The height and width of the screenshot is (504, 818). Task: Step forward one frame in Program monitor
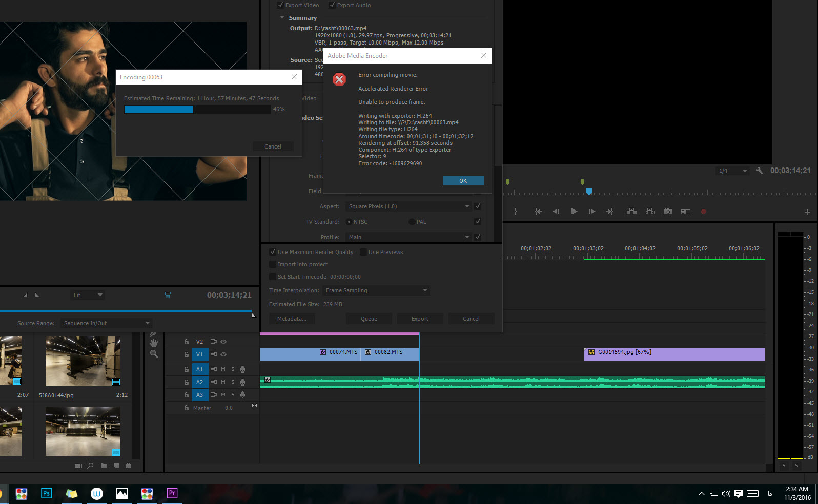(592, 212)
